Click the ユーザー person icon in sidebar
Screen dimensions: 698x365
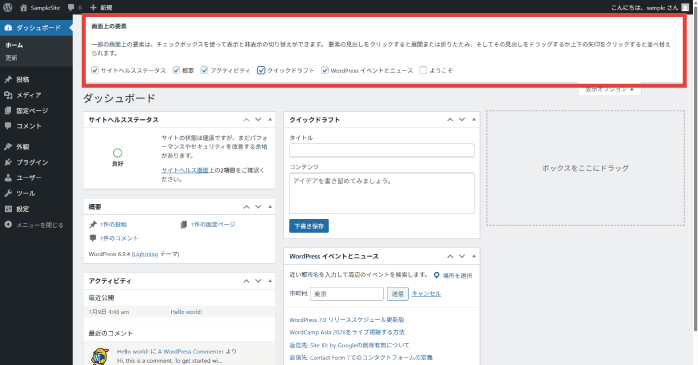(8, 177)
